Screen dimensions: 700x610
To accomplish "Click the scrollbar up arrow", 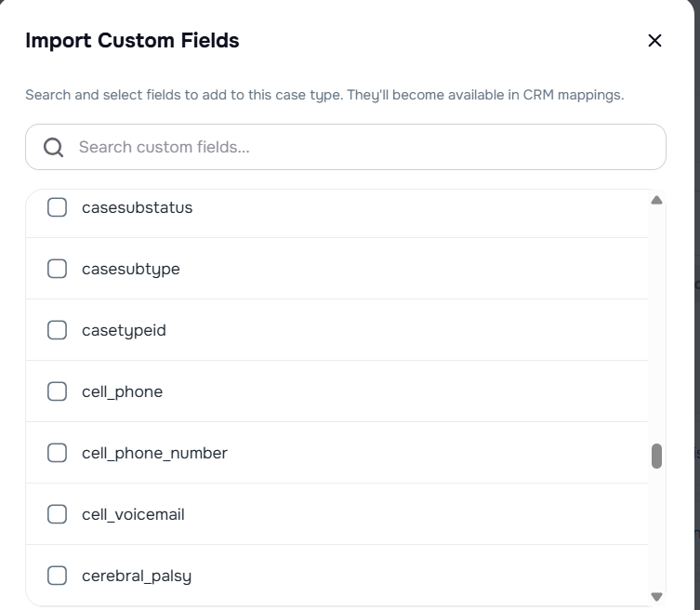I will coord(656,200).
